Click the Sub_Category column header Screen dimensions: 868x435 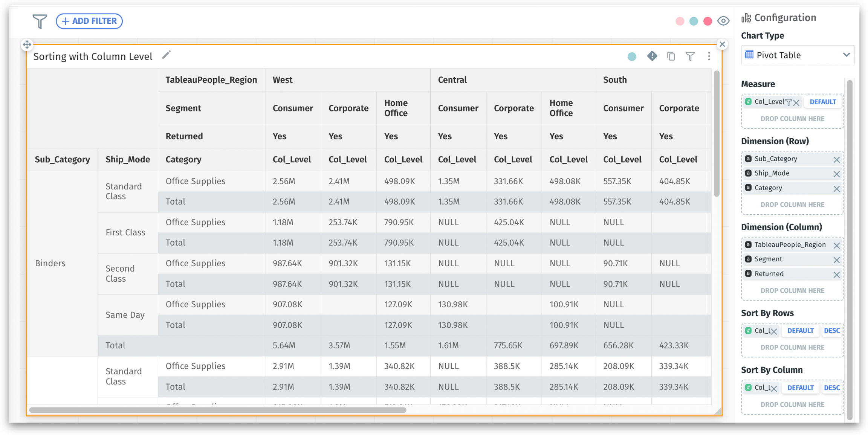pos(63,160)
